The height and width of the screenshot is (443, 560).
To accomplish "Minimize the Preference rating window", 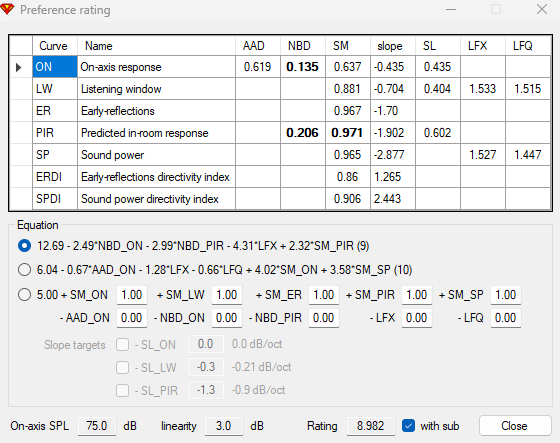I will tap(451, 9).
